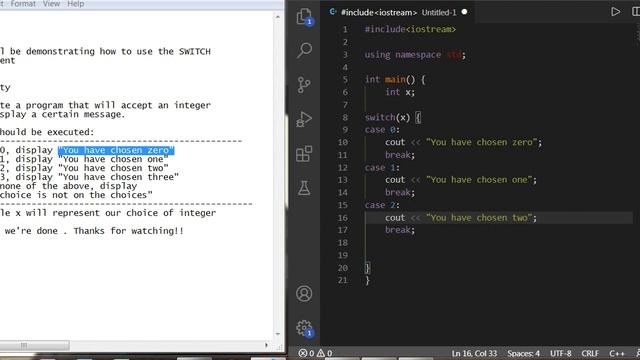Click line number 8 in the editor gutter
This screenshot has height=360, width=640.
(x=345, y=118)
